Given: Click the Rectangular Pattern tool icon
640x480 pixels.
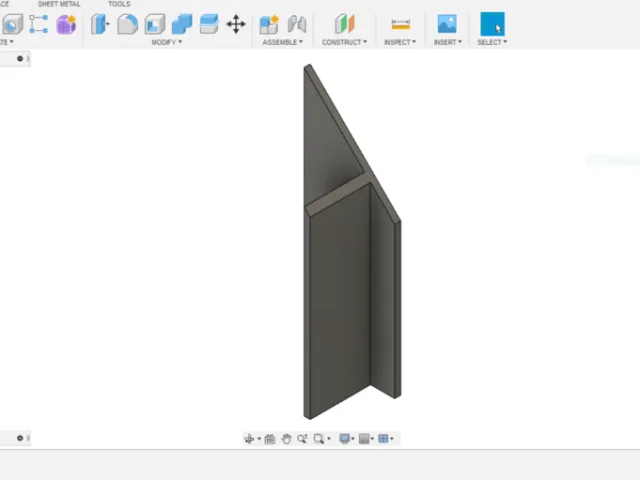Looking at the screenshot, I should [39, 24].
